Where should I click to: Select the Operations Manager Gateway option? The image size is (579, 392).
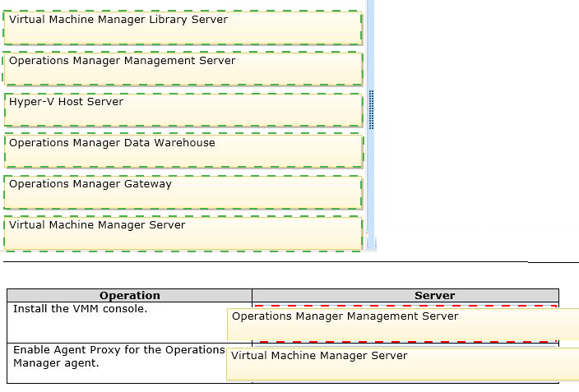pos(183,192)
